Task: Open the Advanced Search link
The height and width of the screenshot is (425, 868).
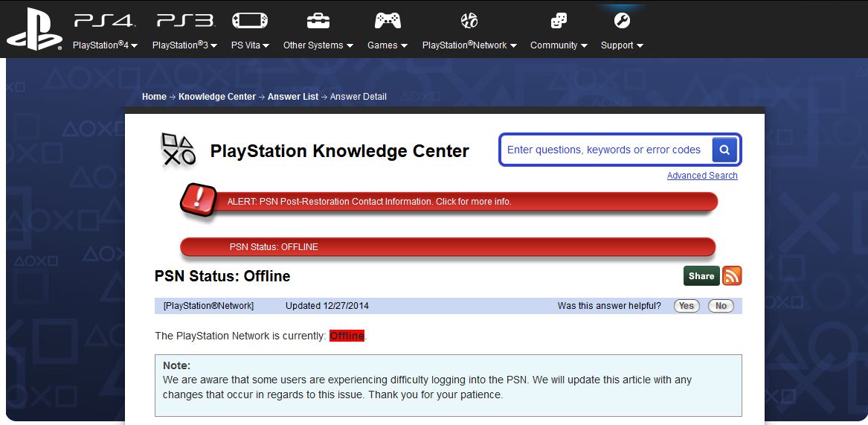Action: pos(702,176)
